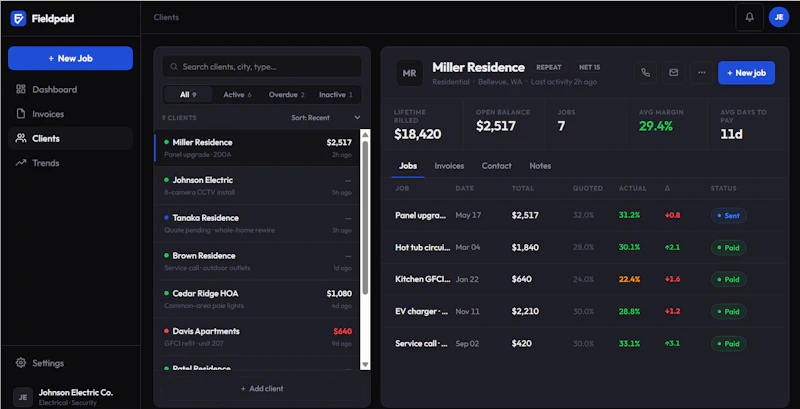Select Miller Residence client
Screen dimensions: 800x409
(x=257, y=148)
